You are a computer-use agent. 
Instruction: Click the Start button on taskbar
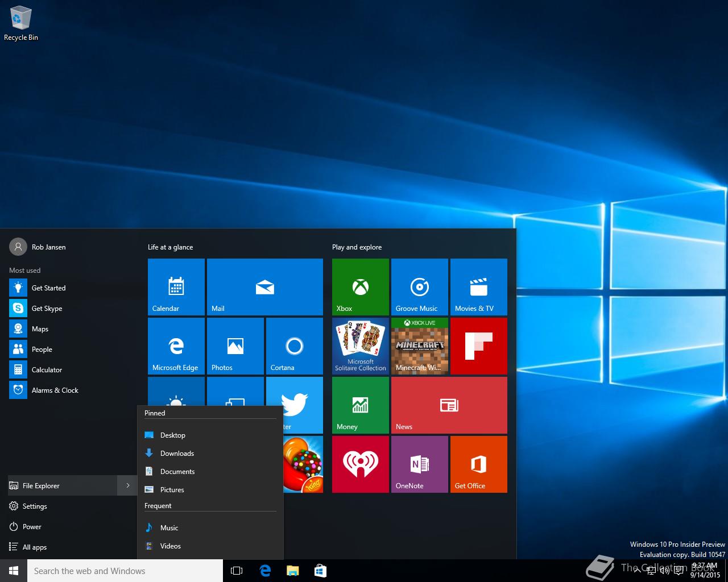click(14, 571)
